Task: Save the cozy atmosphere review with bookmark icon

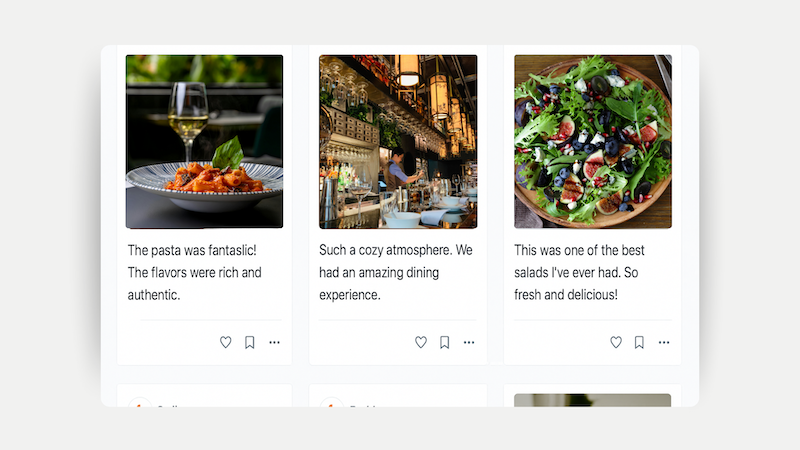Action: tap(445, 342)
